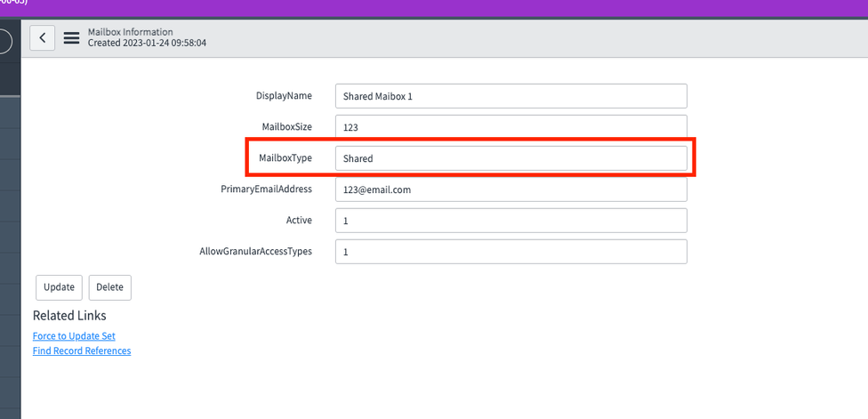Image resolution: width=868 pixels, height=419 pixels.
Task: Select the MailboxType field containing Shared
Action: coord(511,158)
